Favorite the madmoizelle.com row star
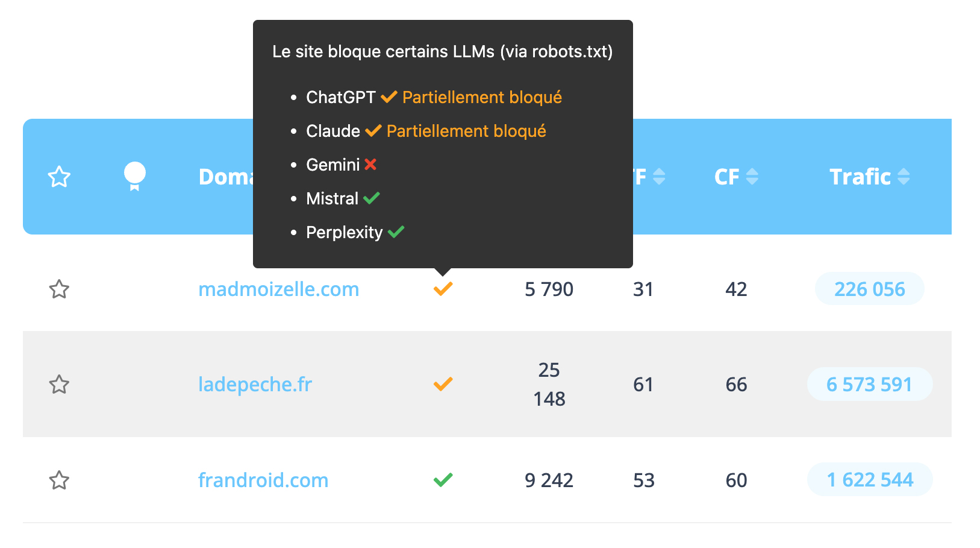The image size is (980, 548). coord(59,289)
